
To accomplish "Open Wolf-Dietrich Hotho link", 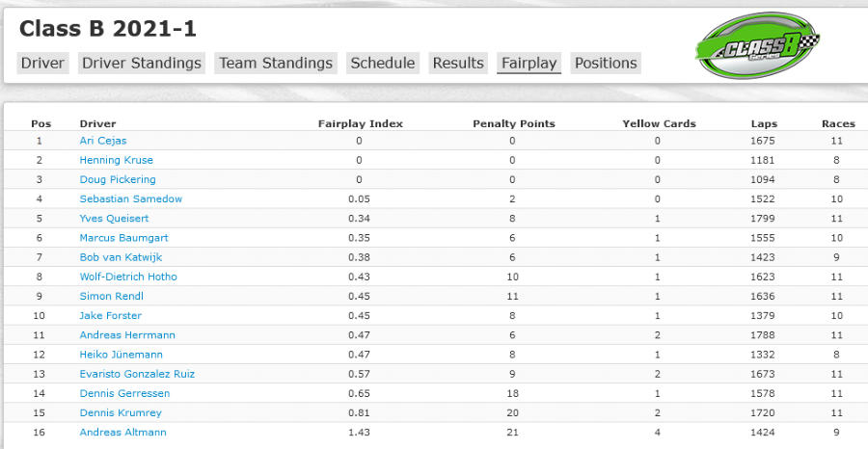I will tap(128, 277).
